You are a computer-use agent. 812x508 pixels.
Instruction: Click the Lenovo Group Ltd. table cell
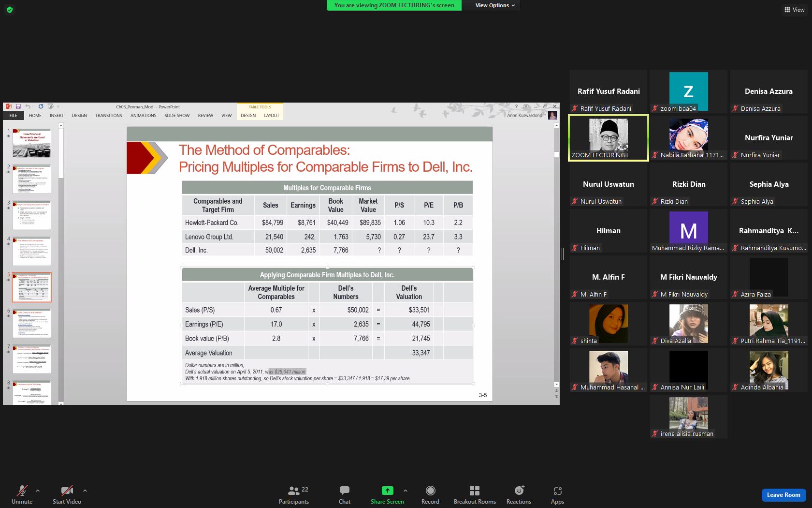(x=218, y=237)
